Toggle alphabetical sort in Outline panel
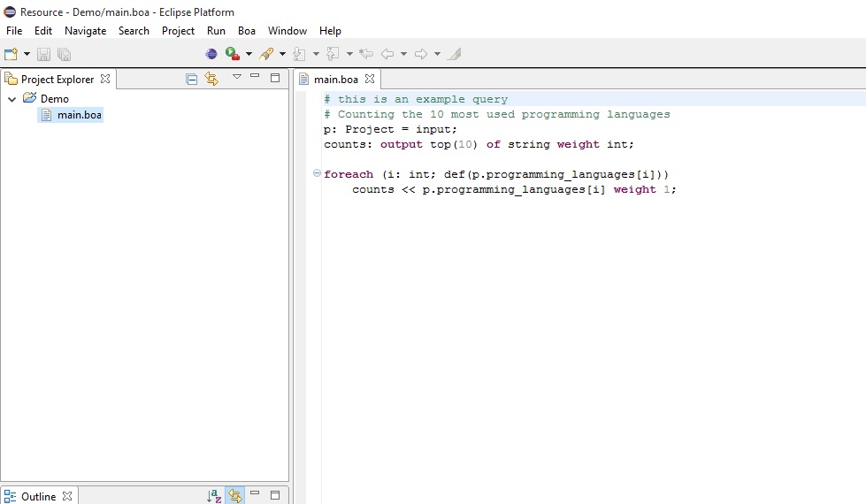The image size is (866, 504). click(x=214, y=496)
